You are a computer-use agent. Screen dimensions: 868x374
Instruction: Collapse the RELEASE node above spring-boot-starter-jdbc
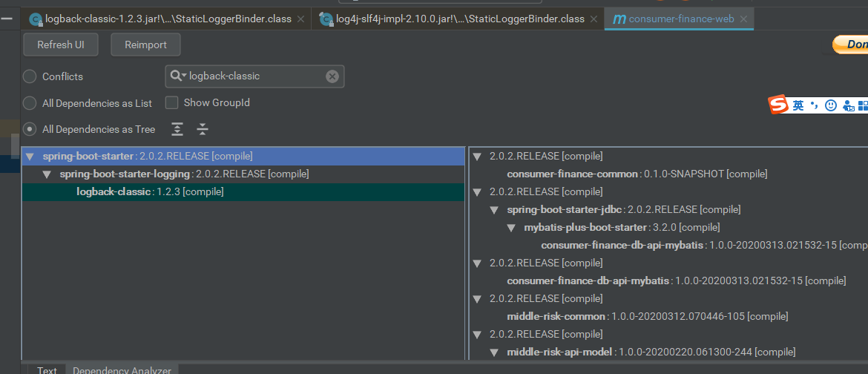[476, 192]
